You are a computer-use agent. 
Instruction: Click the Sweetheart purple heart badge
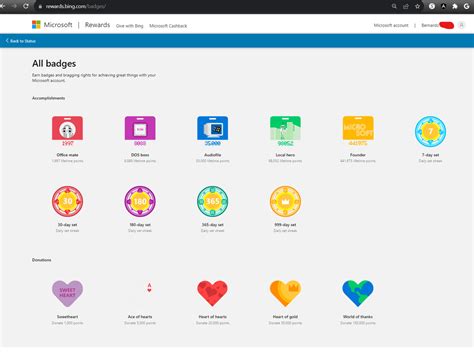67,293
